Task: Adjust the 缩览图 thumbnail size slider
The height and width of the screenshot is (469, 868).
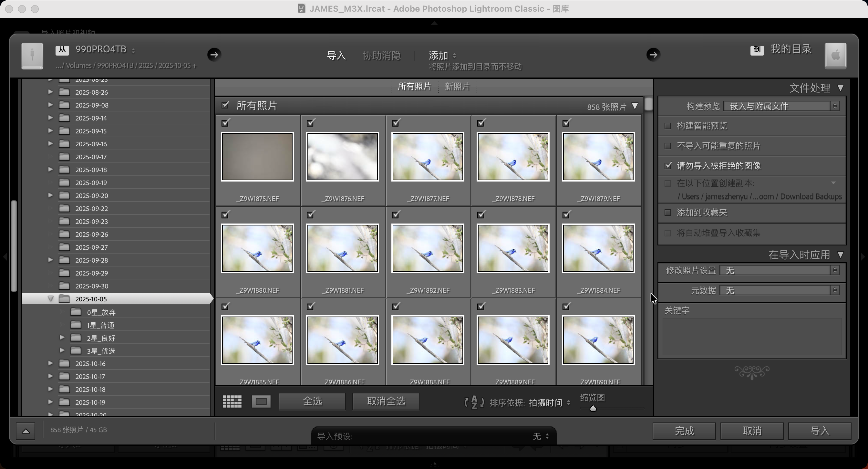Action: pos(593,408)
